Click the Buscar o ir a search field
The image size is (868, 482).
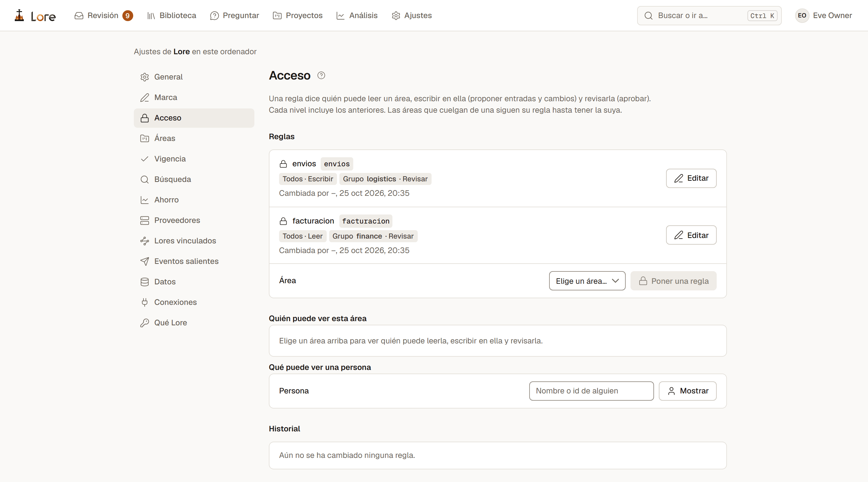[709, 15]
